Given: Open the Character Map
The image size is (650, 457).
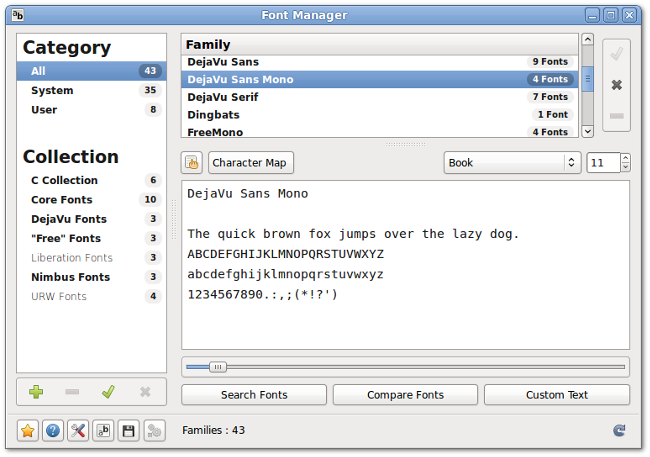Looking at the screenshot, I should point(250,163).
